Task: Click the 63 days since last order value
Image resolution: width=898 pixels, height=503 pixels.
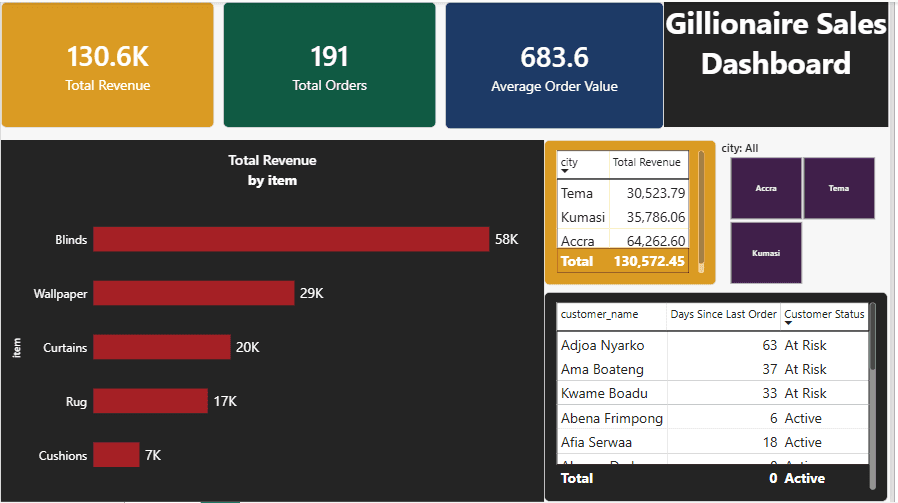Action: 769,345
